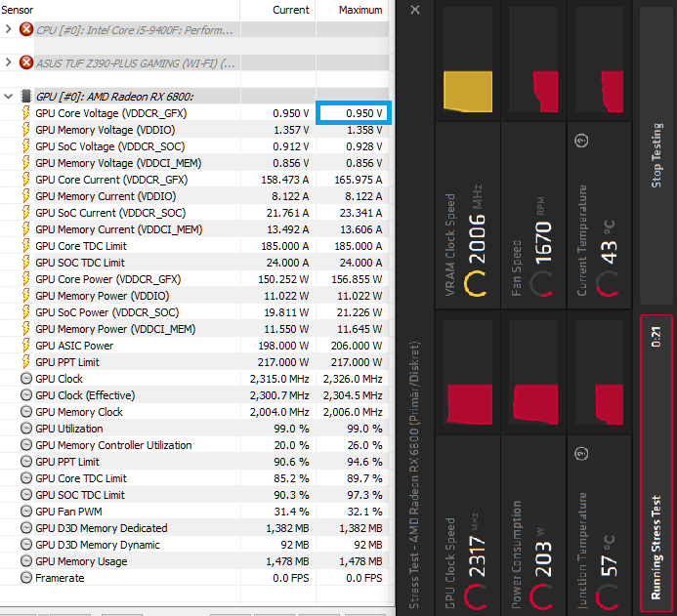The width and height of the screenshot is (677, 616).
Task: Click the 97.3 % GPU SOC TDC Limit maximum
Action: (x=364, y=495)
